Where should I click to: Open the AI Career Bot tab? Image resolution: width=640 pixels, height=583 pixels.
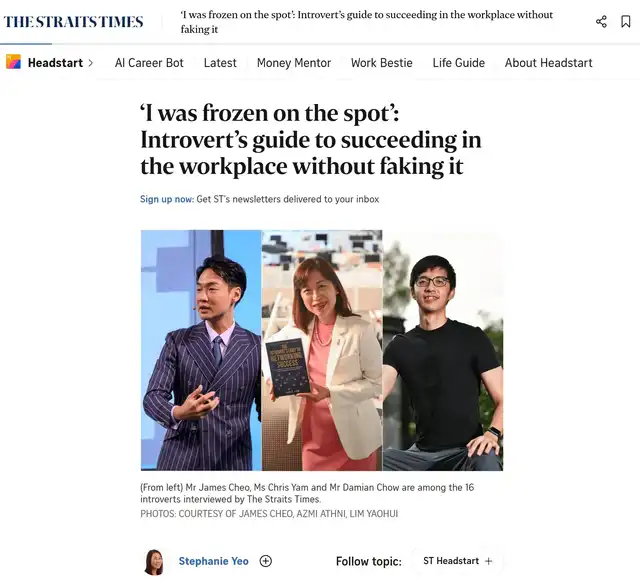(x=149, y=63)
